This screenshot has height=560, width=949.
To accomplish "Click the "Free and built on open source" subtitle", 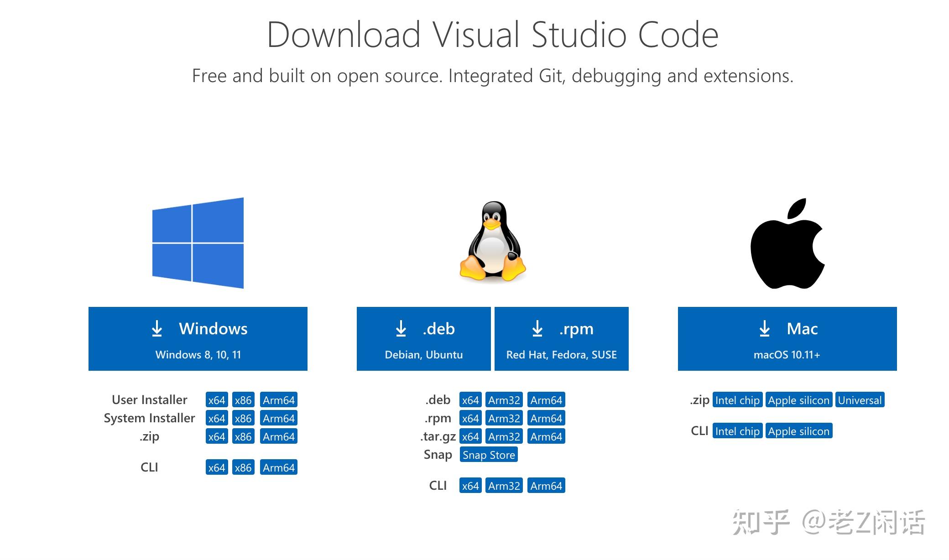I will tap(493, 76).
